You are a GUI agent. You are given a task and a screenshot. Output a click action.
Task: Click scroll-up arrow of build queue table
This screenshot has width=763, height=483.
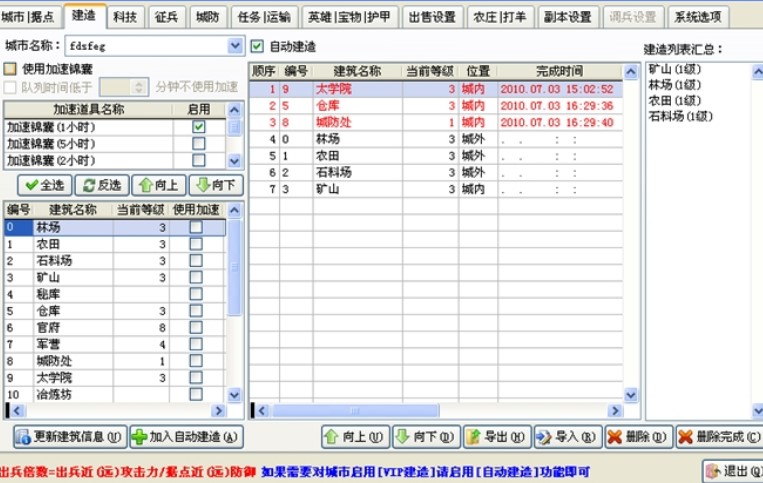point(631,72)
